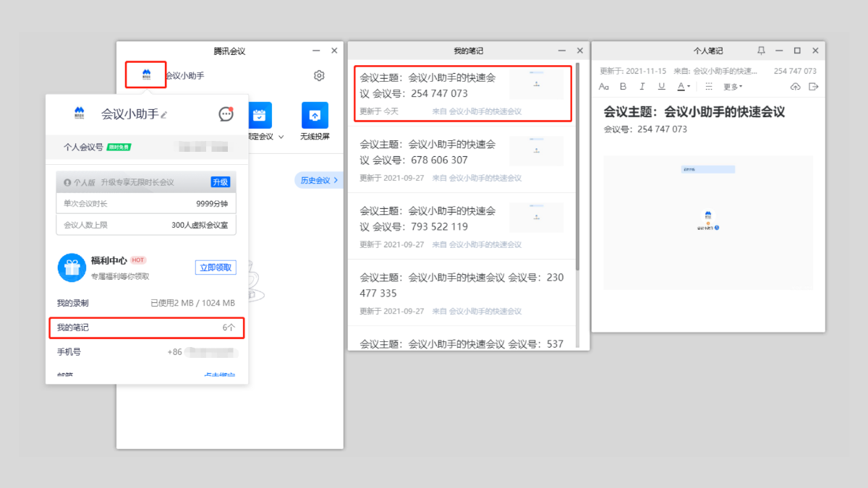
Task: Click the 无线投屏 screen-cast icon
Action: pyautogui.click(x=315, y=115)
